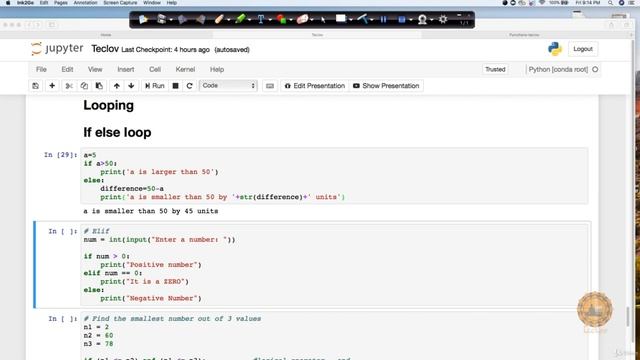Viewport: 640px width, 360px height.
Task: Insert a new cell below with plus icon
Action: point(52,86)
